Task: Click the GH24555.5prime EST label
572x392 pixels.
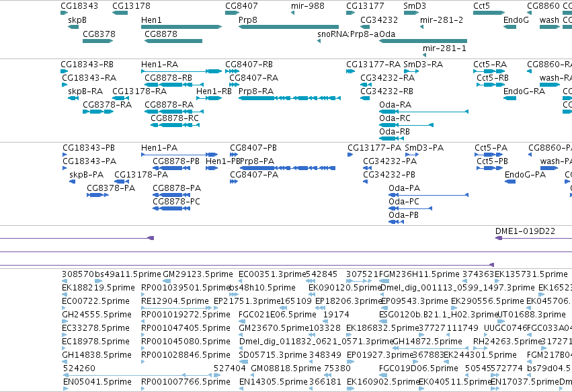Action: pyautogui.click(x=97, y=315)
